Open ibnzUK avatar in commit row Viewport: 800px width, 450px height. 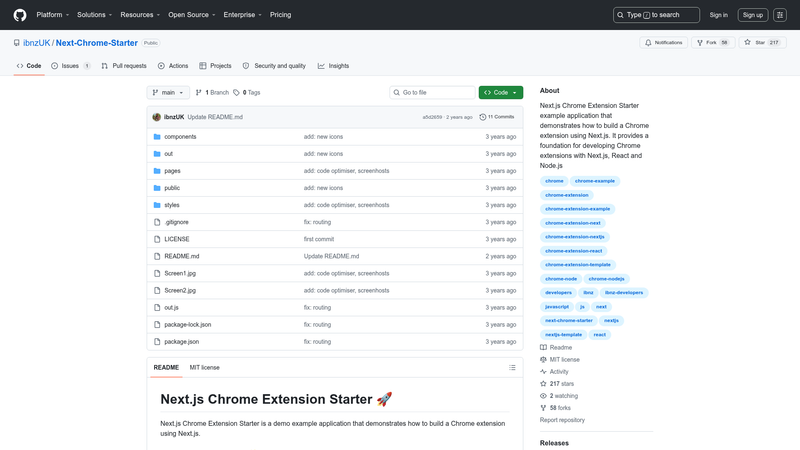[157, 117]
